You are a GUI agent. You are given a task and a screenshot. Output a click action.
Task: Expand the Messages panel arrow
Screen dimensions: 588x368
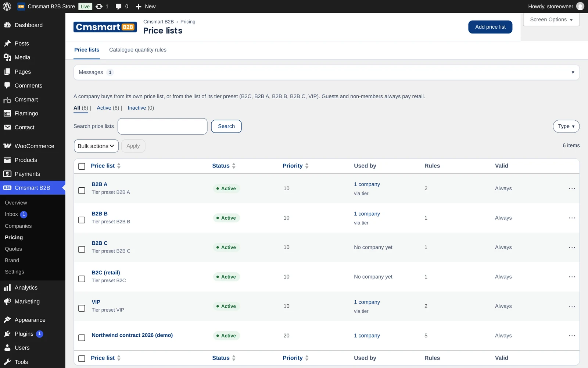[573, 72]
